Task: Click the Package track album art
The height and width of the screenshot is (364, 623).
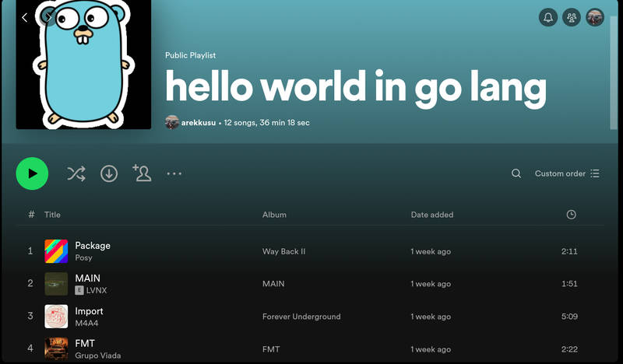Action: pyautogui.click(x=56, y=251)
